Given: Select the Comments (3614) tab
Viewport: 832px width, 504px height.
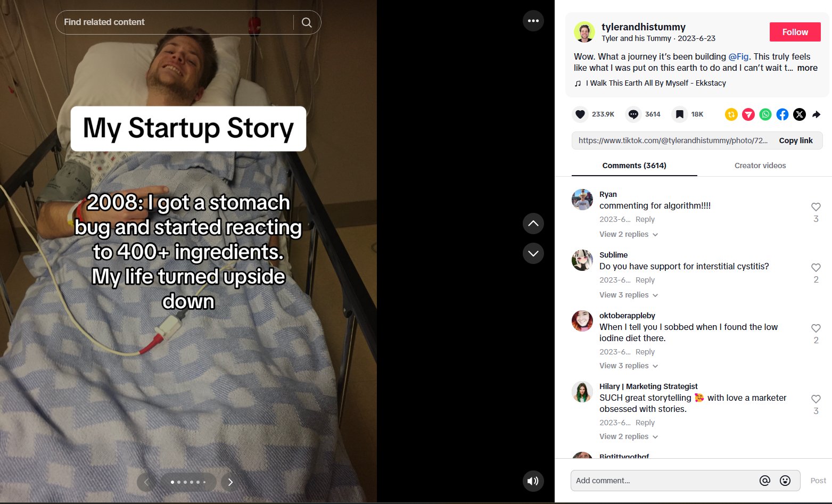Looking at the screenshot, I should coord(634,166).
